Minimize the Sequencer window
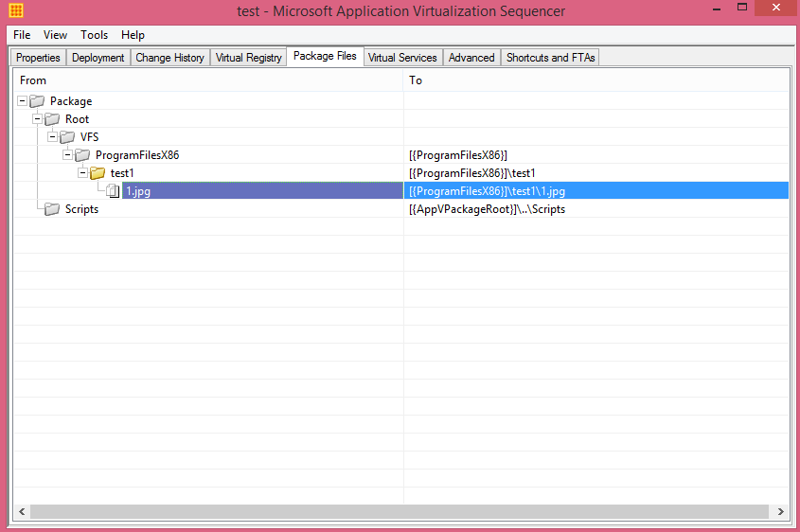The width and height of the screenshot is (800, 532). [x=717, y=9]
